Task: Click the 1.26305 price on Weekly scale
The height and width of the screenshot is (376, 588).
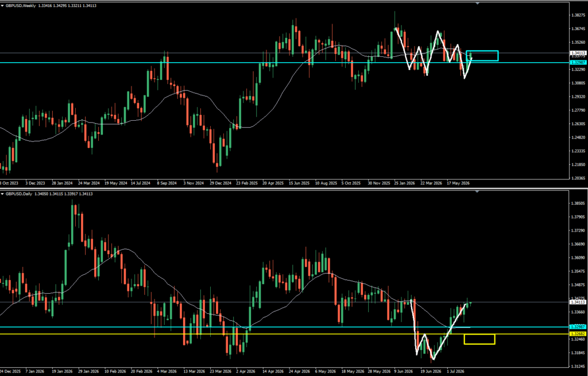Action: tap(578, 124)
